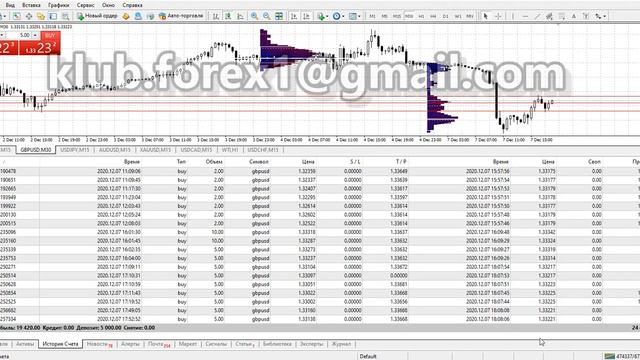The height and width of the screenshot is (360, 640).
Task: Open the Журнал terminal tab
Action: click(341, 344)
